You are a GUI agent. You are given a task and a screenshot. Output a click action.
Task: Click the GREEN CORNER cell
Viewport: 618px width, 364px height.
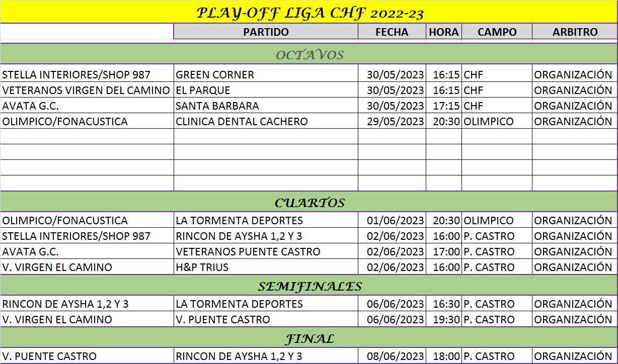point(266,74)
